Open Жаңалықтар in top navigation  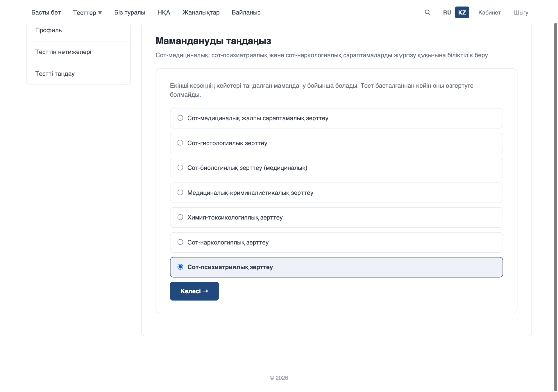(201, 12)
